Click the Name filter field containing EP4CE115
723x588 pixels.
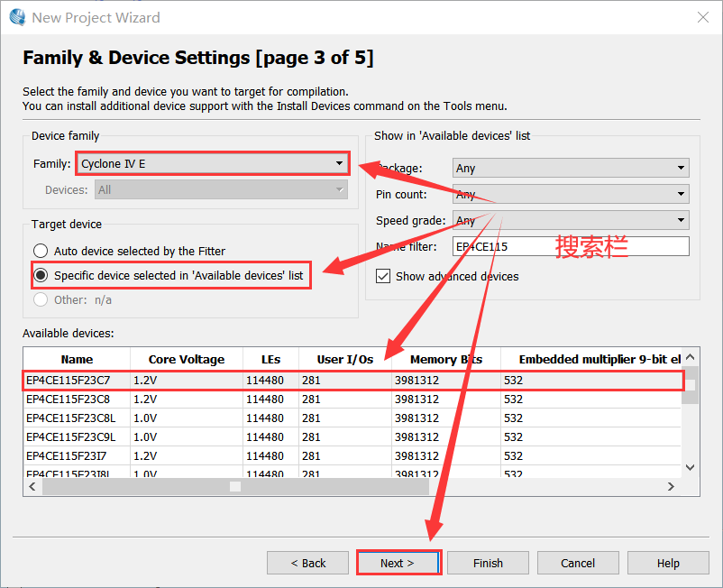[571, 246]
